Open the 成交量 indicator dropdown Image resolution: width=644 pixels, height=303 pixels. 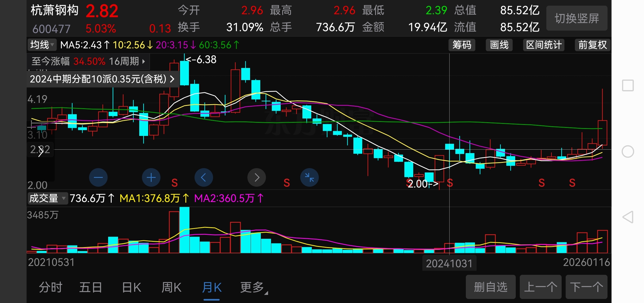click(x=47, y=199)
